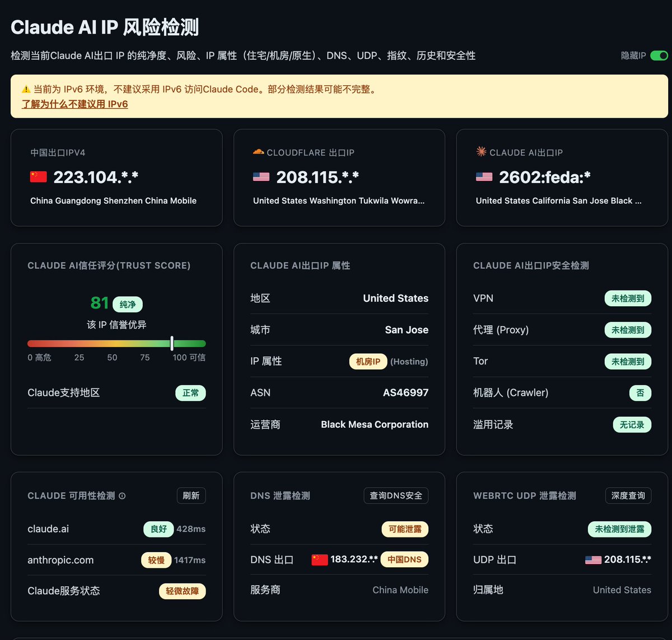Click the info icon next to CLAUDE 可用性检测
This screenshot has width=672, height=640.
coord(122,496)
